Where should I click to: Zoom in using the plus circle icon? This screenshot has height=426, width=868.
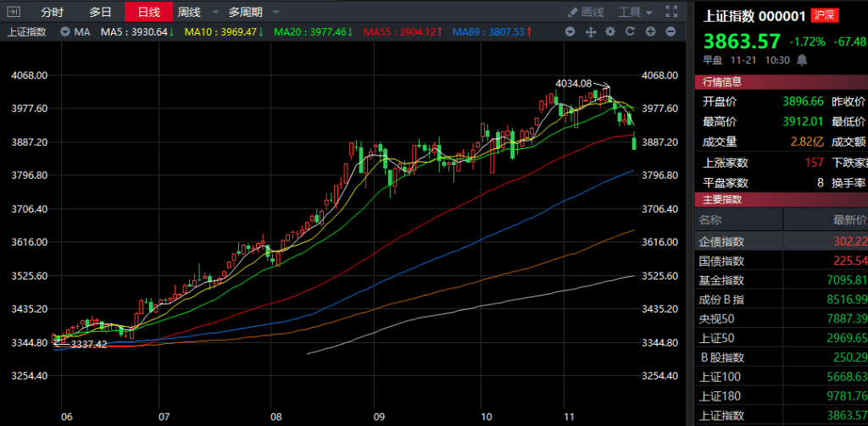(x=650, y=32)
